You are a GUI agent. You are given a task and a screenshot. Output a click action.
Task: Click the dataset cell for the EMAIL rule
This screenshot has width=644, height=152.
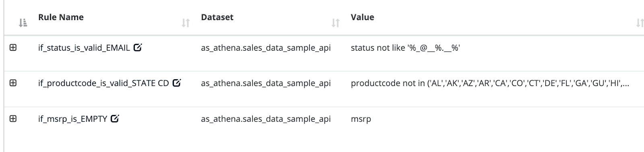[x=266, y=48]
